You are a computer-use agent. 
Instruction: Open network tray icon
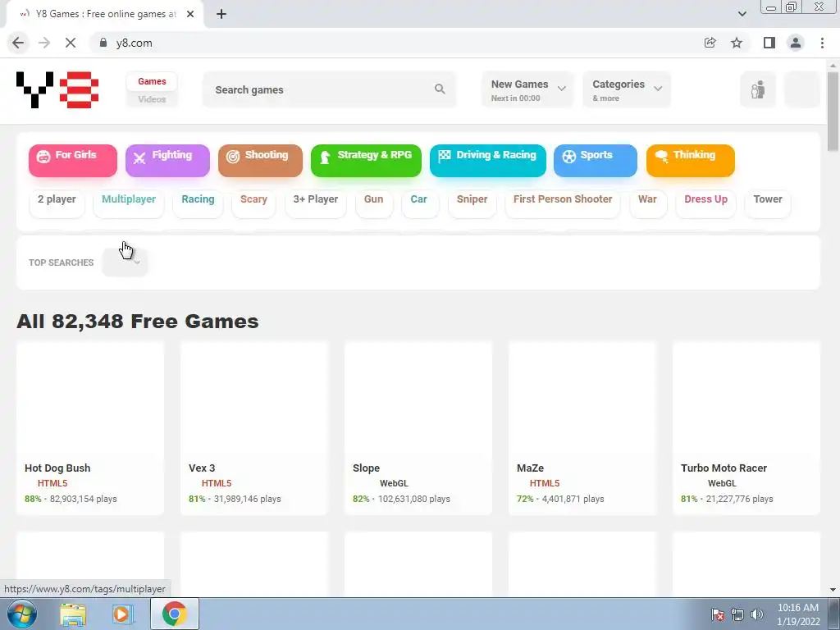coord(737,614)
